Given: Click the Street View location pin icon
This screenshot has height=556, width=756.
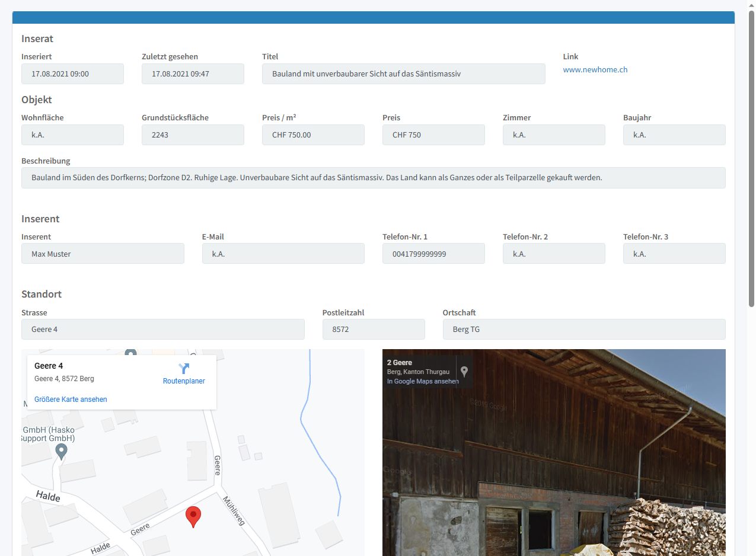Looking at the screenshot, I should 464,372.
